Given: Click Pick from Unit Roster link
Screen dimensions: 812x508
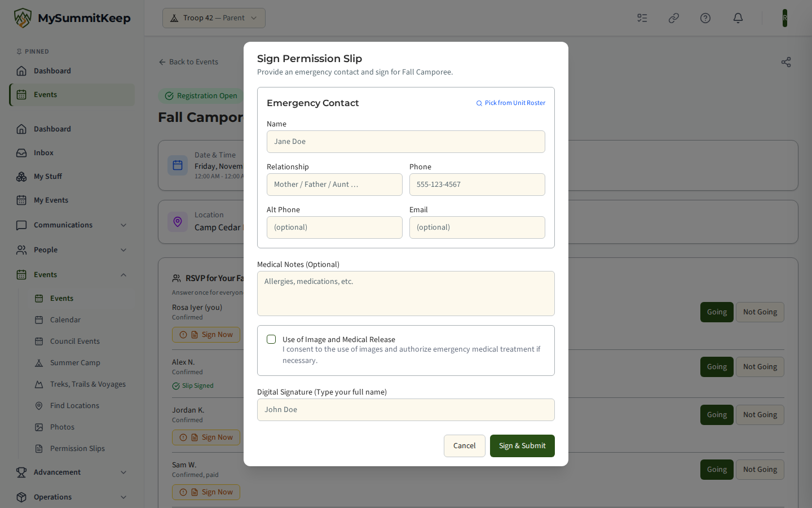Looking at the screenshot, I should point(511,103).
